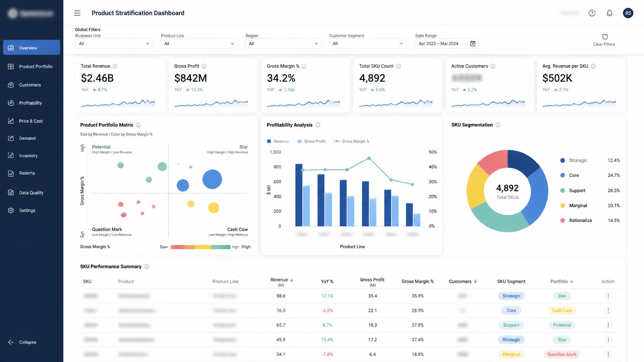Toggle the Core segment legend entry
The image size is (644, 362).
click(590, 175)
